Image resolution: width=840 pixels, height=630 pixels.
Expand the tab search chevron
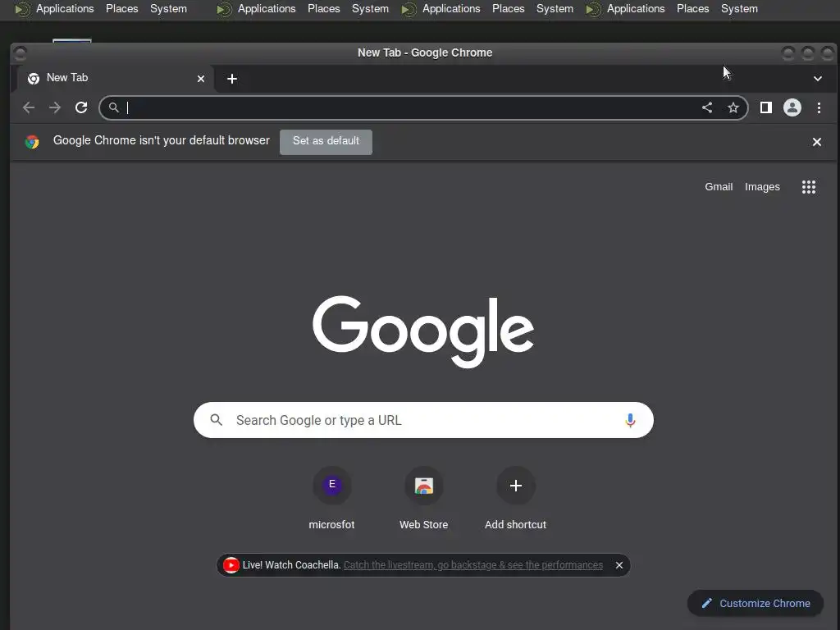[818, 79]
